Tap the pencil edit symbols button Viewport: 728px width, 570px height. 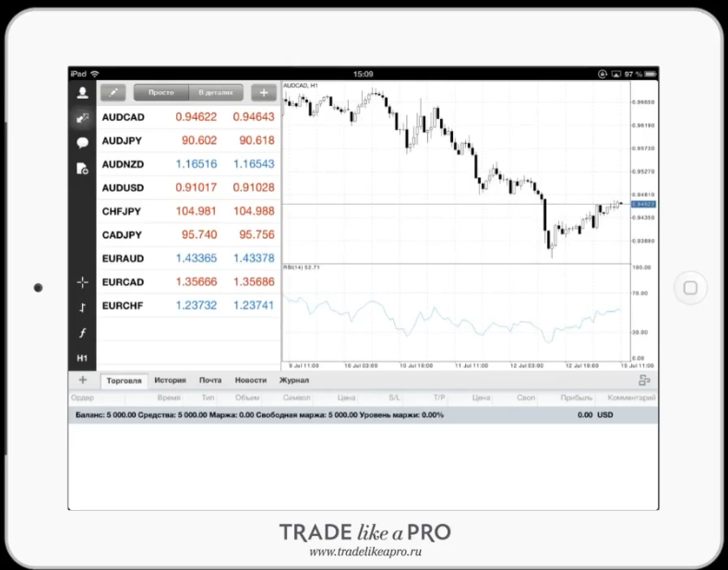[x=113, y=92]
